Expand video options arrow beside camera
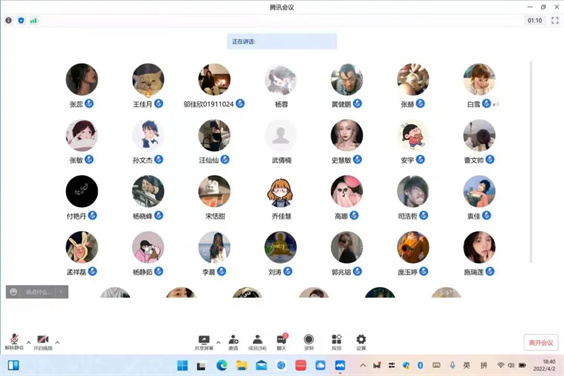Screen dimensions: 564x376 58,342
